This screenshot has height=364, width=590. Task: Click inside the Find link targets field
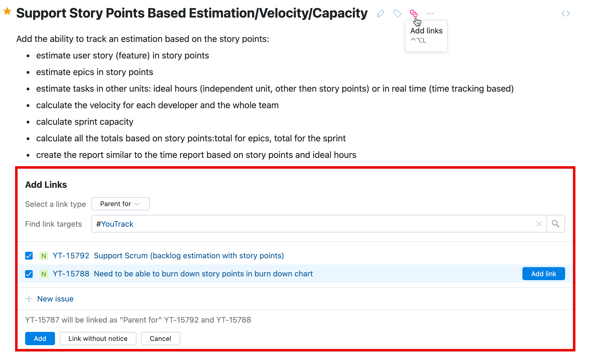[302, 224]
